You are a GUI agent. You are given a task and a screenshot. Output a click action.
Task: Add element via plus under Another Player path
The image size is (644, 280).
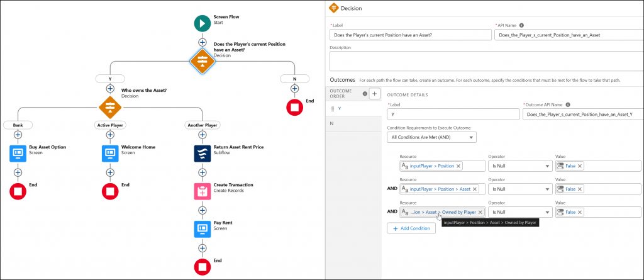click(x=202, y=135)
